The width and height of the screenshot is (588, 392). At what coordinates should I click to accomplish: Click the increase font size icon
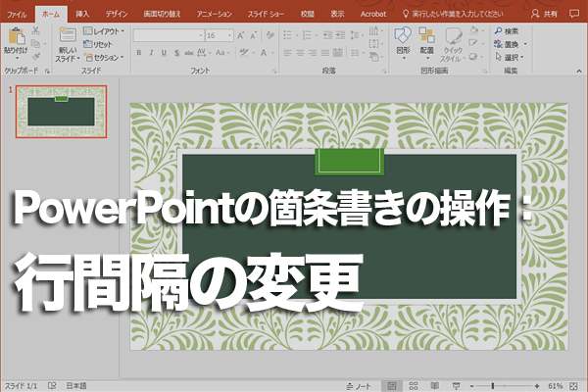click(x=241, y=35)
